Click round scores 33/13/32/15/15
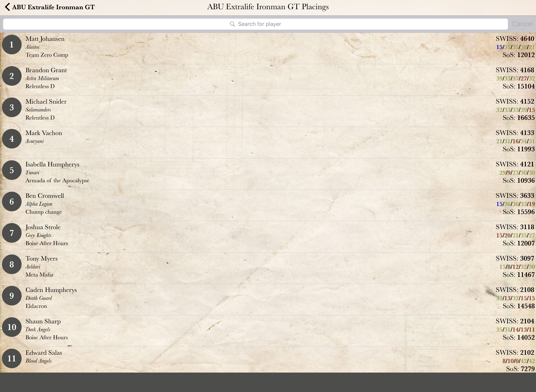This screenshot has width=536, height=392. coord(515,298)
